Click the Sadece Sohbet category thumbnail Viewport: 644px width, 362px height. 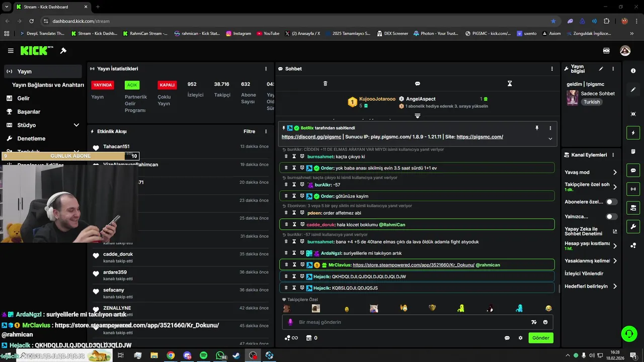[x=573, y=98]
